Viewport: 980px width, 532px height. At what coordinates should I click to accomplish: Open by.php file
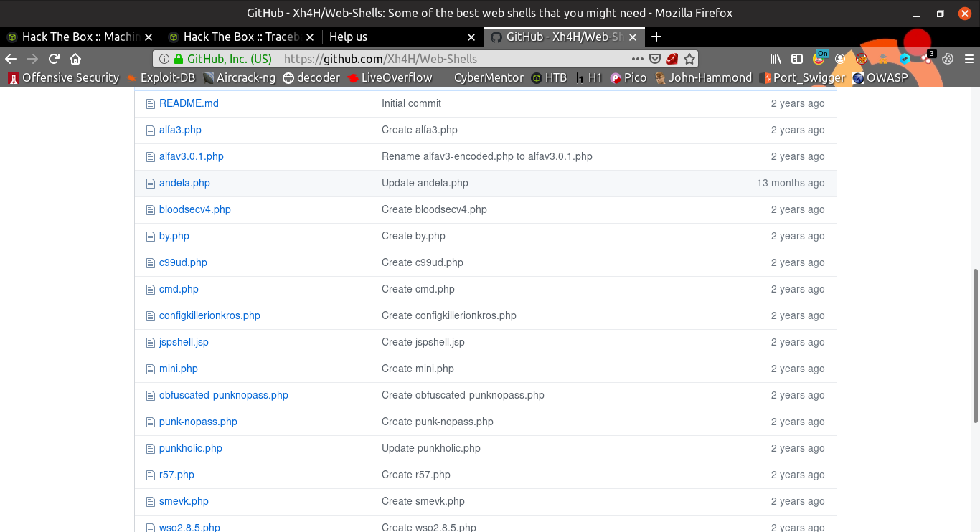coord(174,236)
